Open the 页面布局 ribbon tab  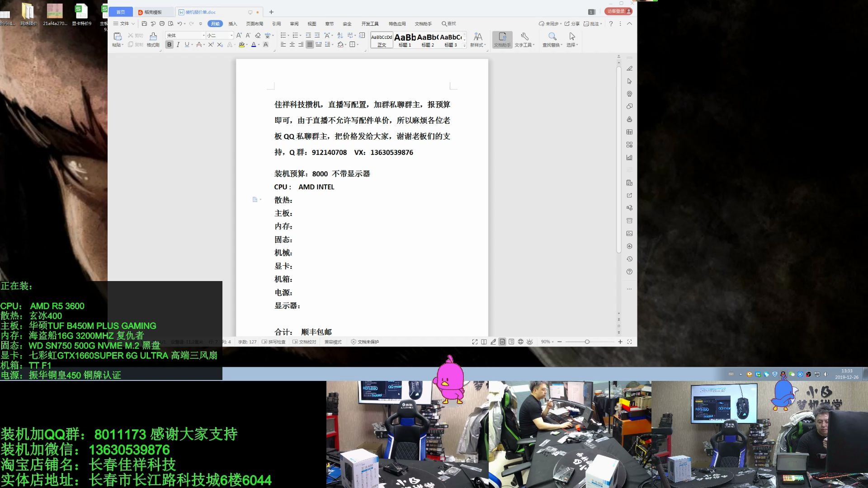[255, 24]
